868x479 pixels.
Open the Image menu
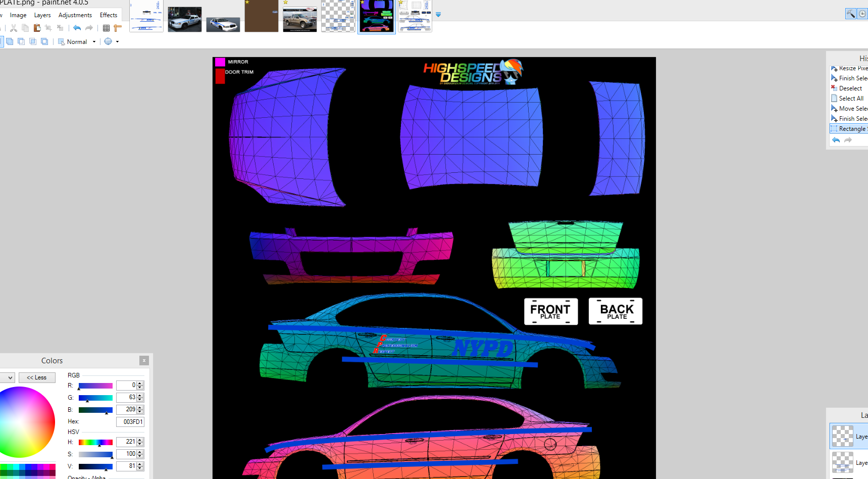pyautogui.click(x=18, y=15)
